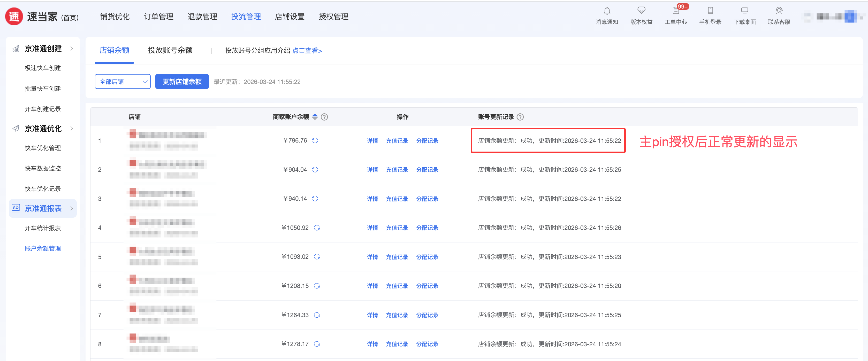Open the 点击查看> link
Image resolution: width=868 pixels, height=361 pixels.
tap(307, 51)
